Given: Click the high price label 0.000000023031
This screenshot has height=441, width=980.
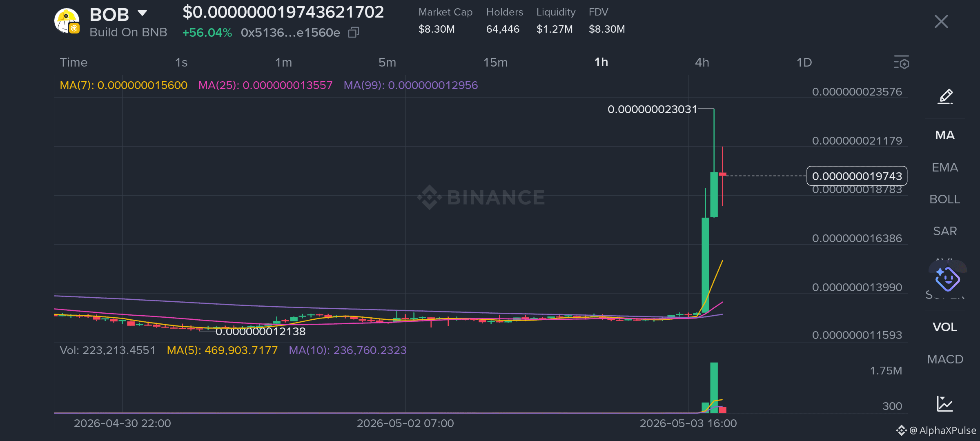Looking at the screenshot, I should (x=652, y=109).
